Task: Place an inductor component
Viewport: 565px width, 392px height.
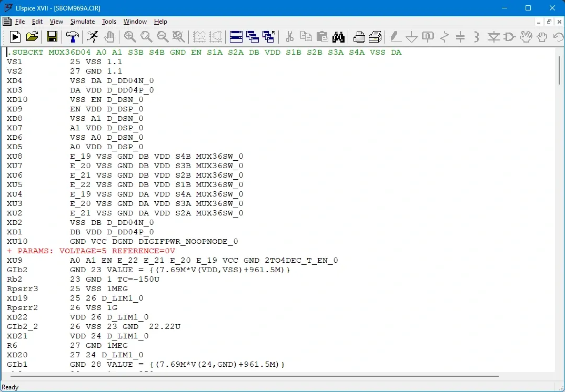Action: click(477, 37)
